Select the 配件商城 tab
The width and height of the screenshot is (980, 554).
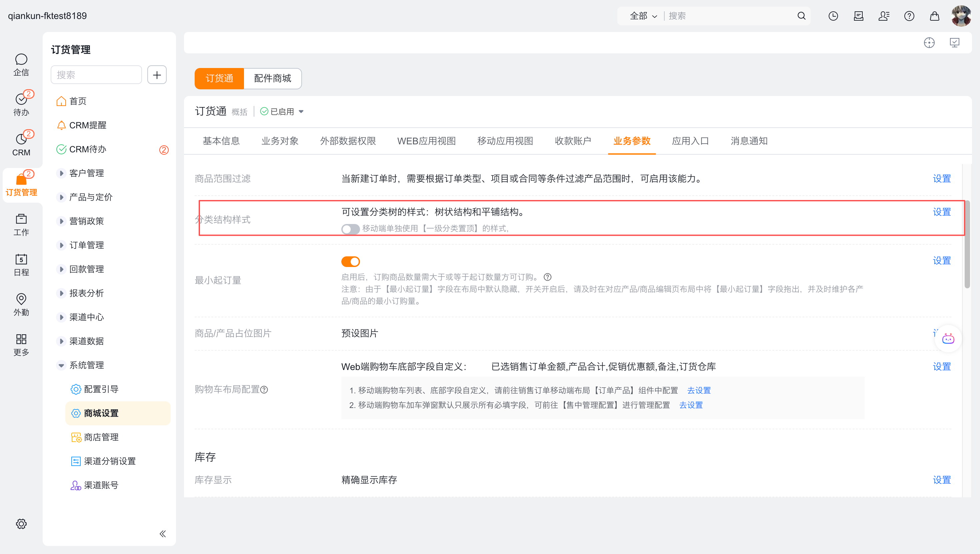click(272, 78)
